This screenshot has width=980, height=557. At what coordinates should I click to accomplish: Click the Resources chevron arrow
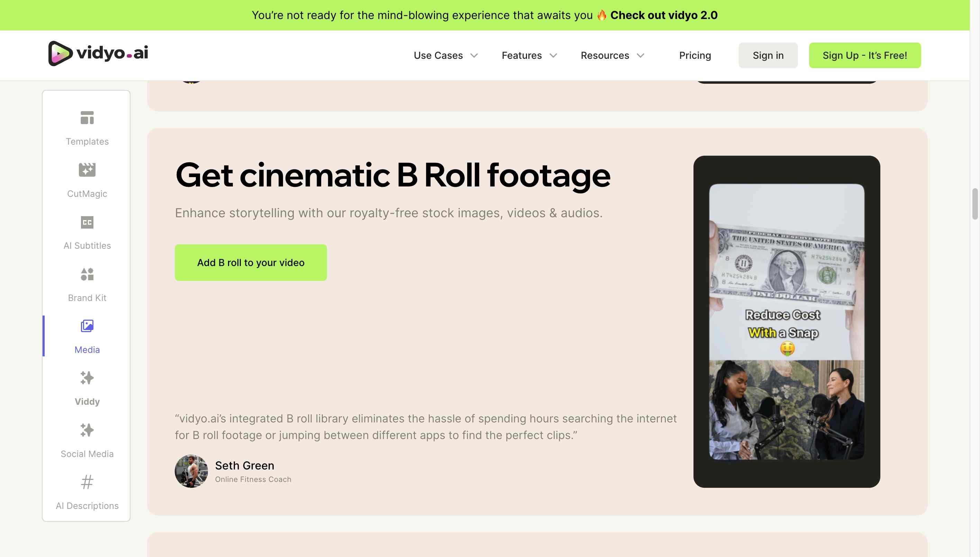pos(641,56)
